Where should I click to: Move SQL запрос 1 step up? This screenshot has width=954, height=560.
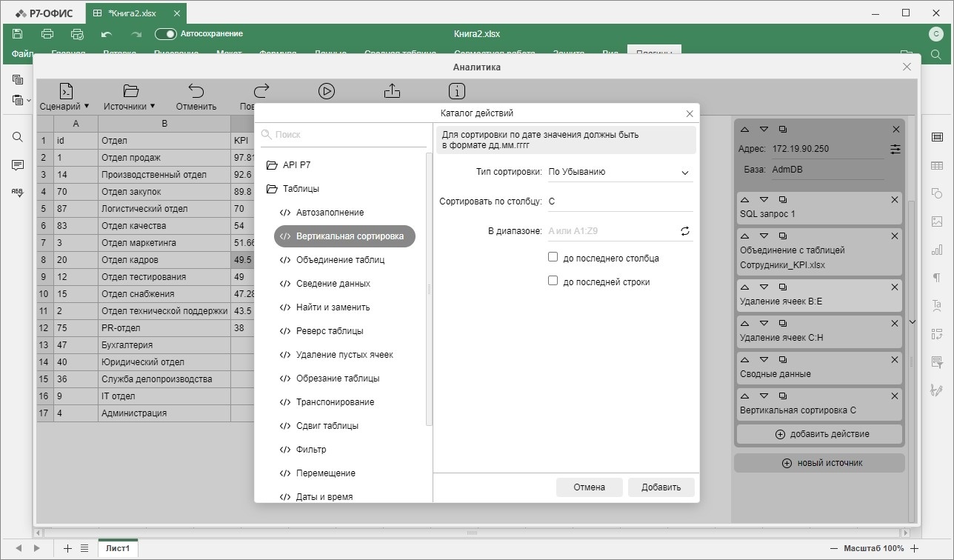click(x=745, y=200)
